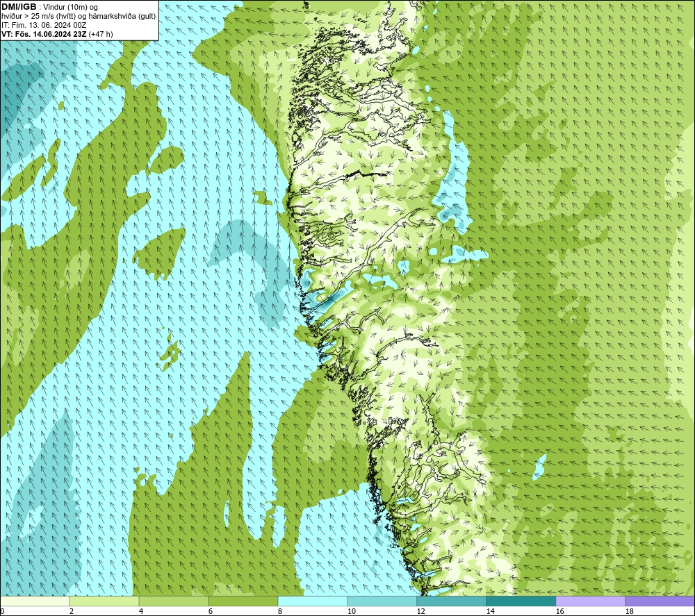Click the legend label '16'
The image size is (695, 616).
(x=559, y=612)
